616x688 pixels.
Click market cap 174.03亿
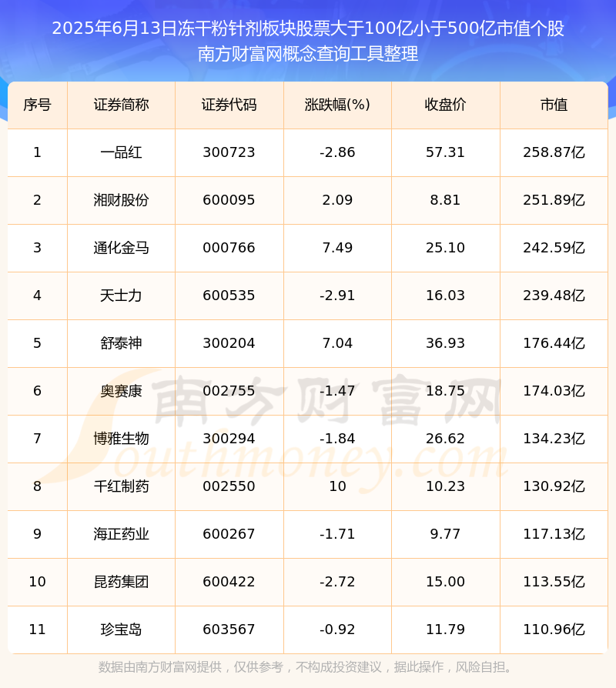554,391
